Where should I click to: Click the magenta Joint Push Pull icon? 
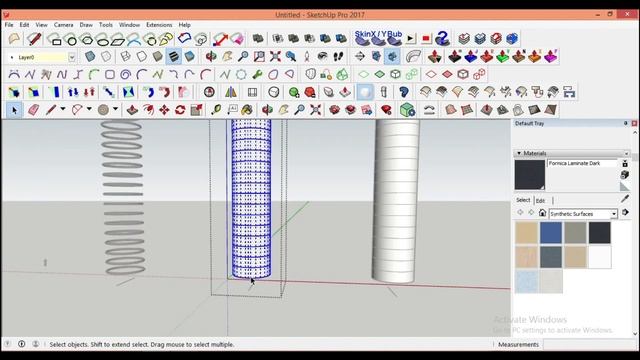(x=551, y=56)
